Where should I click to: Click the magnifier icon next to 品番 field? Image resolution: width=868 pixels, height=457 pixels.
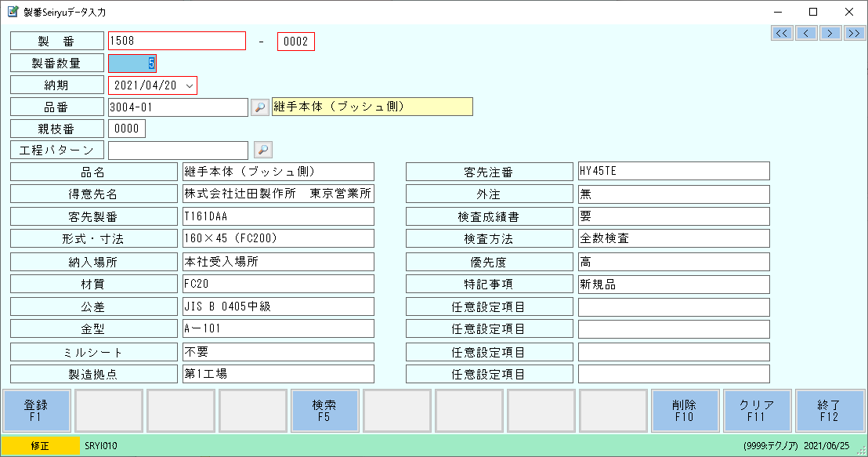pyautogui.click(x=259, y=107)
